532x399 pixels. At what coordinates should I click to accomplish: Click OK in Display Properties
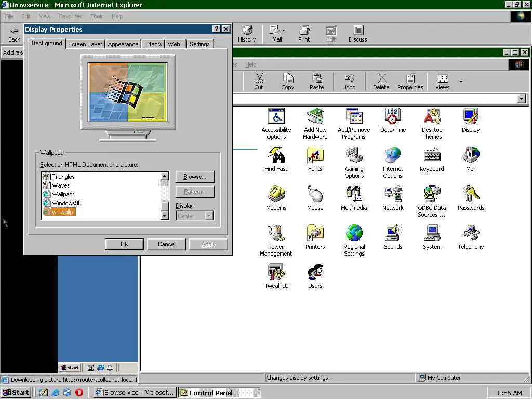click(124, 244)
